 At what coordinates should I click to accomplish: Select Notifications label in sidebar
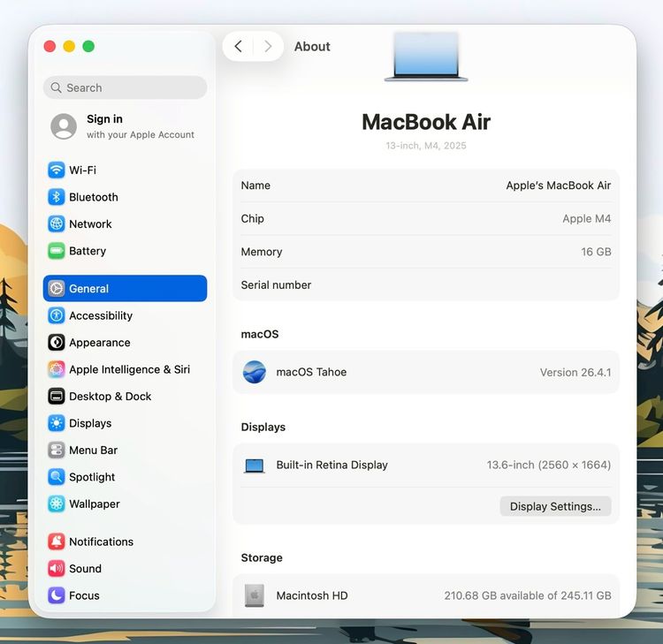(x=101, y=542)
